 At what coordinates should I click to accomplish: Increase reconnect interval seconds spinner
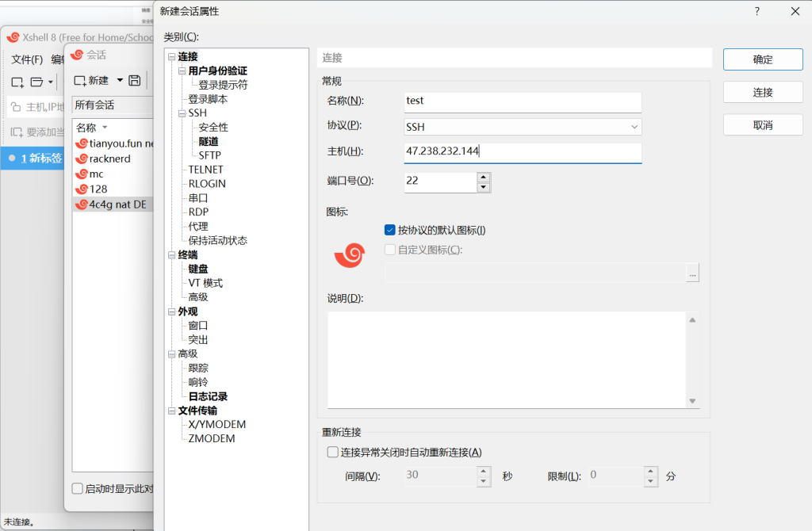pos(483,472)
